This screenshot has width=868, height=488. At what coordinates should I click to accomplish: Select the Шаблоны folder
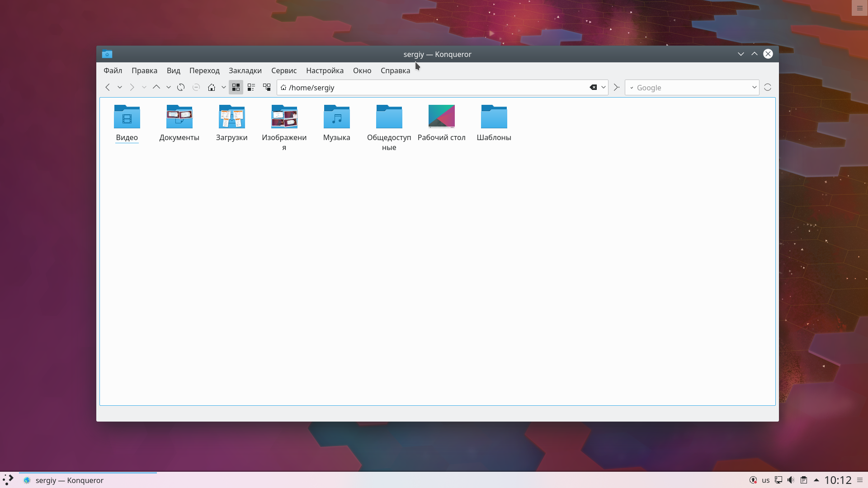pyautogui.click(x=494, y=123)
